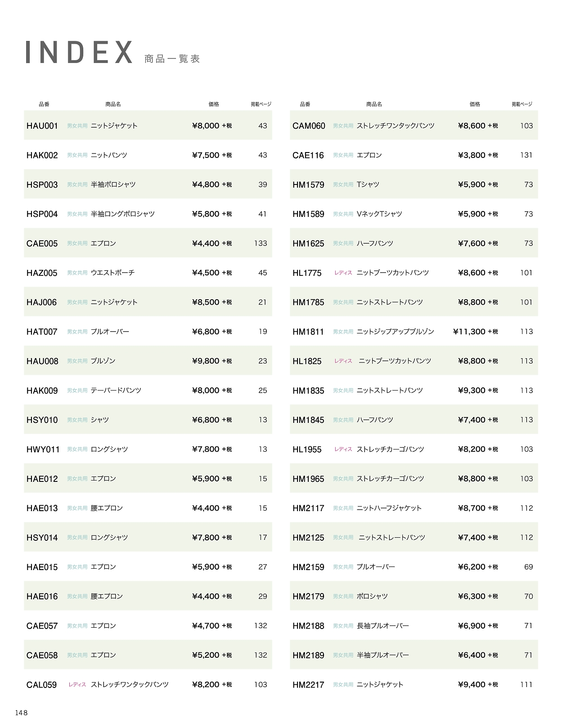Image resolution: width=576 pixels, height=728 pixels.
Task: Click the レディス tag beside CAL059
Action: coord(77,685)
